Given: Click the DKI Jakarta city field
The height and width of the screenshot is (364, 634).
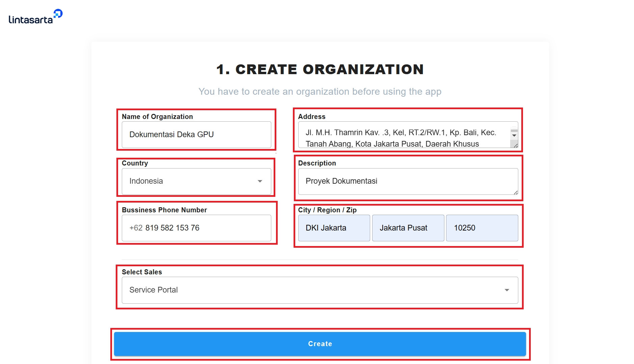Looking at the screenshot, I should coord(334,228).
